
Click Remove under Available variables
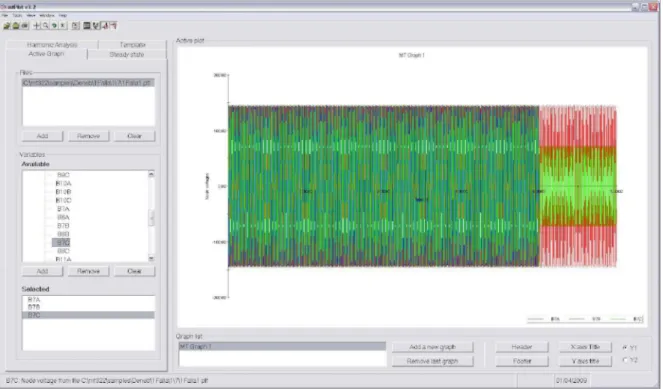pyautogui.click(x=88, y=271)
